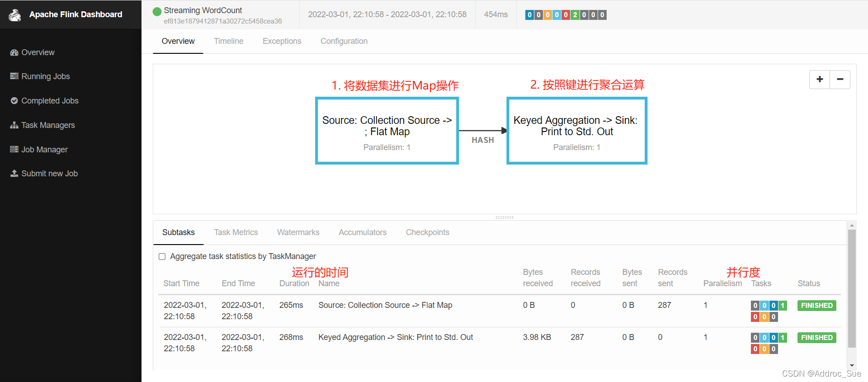The image size is (868, 382).
Task: Click the scrollbar down arrow
Action: [852, 365]
